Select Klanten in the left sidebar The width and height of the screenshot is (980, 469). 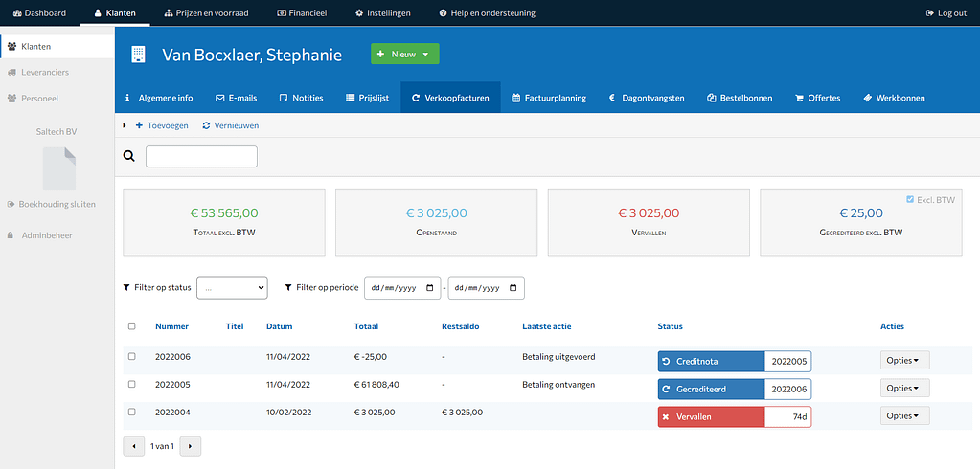point(57,46)
